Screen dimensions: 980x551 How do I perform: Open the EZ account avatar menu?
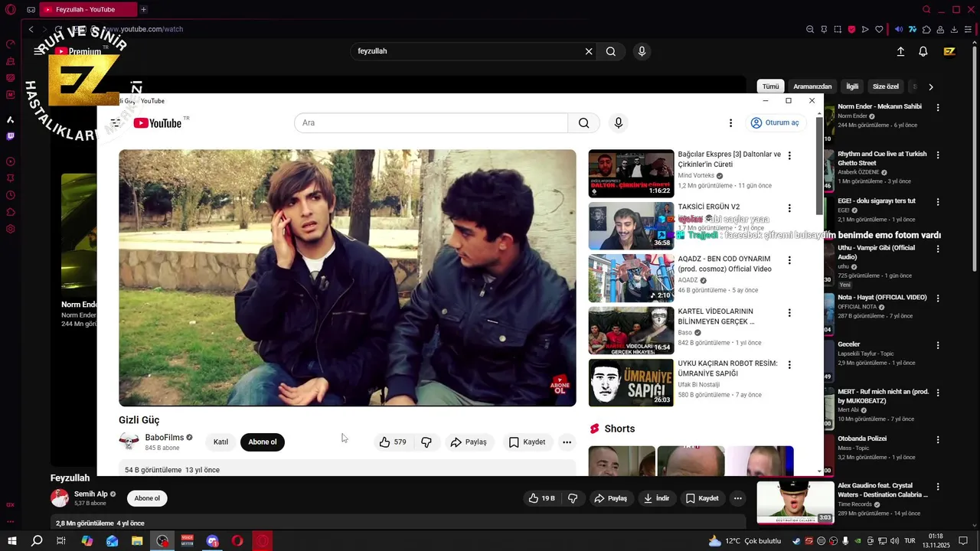(x=949, y=51)
